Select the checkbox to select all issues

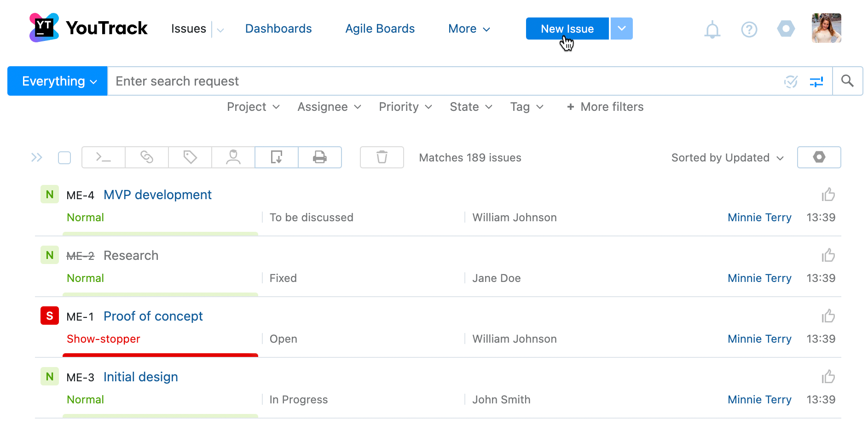[64, 157]
